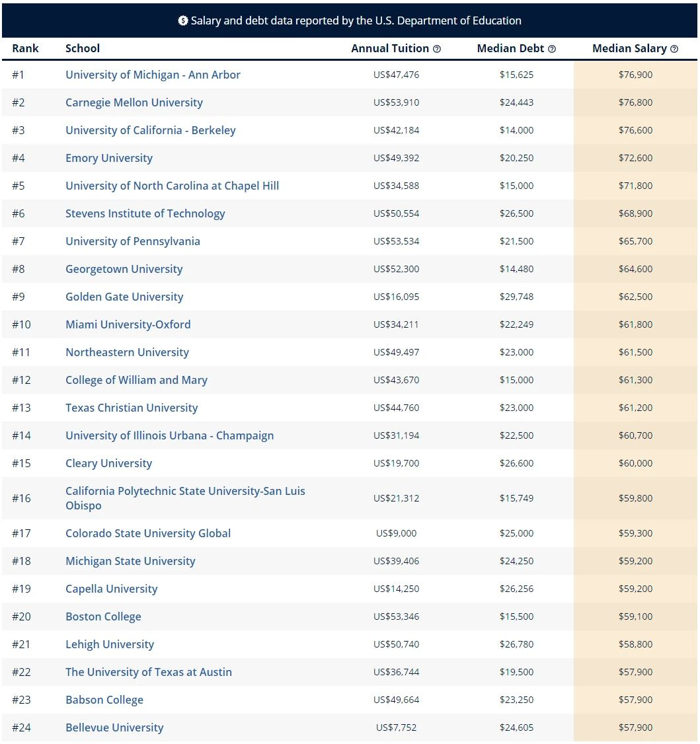Click the Median Salary column header
Screen dimensions: 700x744
[x=629, y=48]
